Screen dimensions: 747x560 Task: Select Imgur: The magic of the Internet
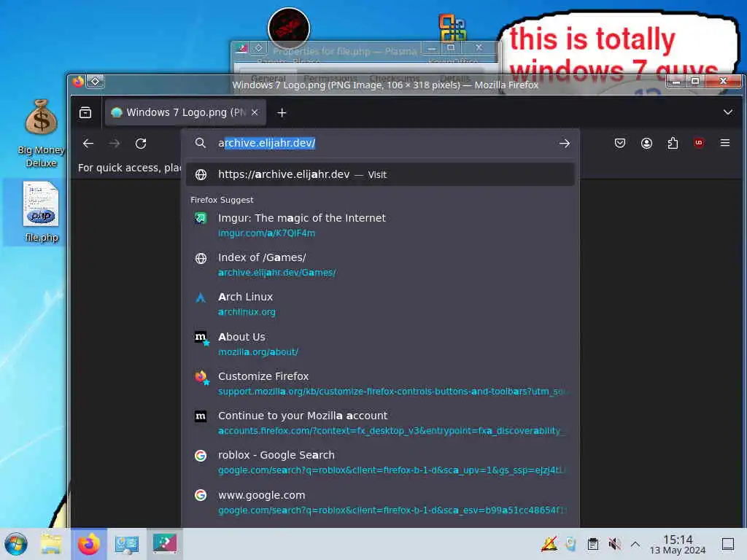click(380, 225)
